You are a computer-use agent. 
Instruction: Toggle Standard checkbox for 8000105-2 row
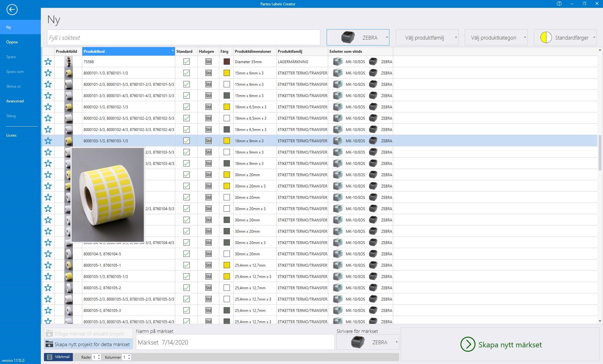tap(187, 288)
